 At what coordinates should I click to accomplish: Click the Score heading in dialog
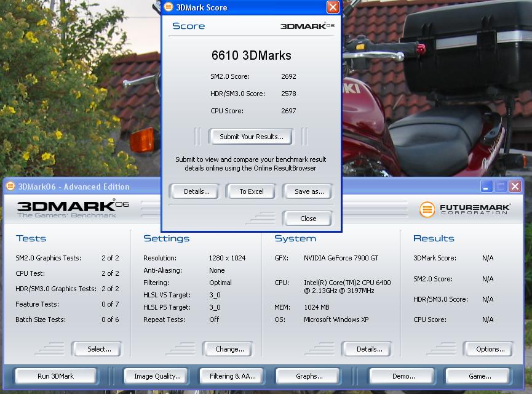pos(188,26)
